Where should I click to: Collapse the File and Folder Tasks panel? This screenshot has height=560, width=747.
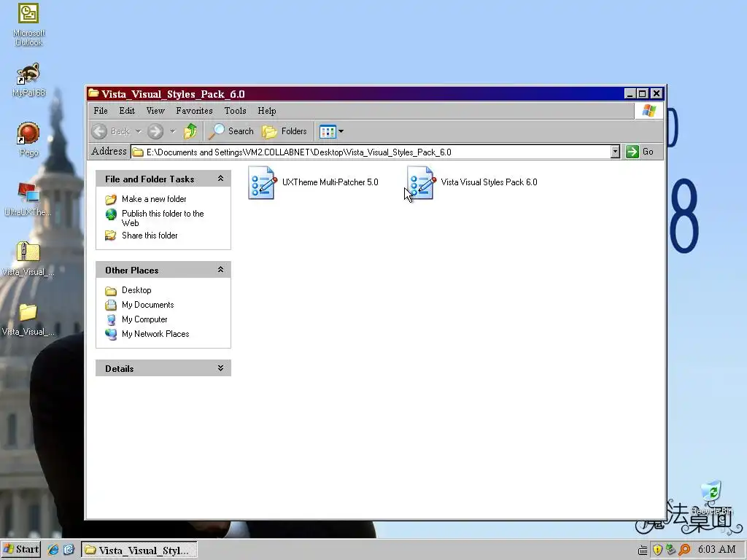coord(220,179)
